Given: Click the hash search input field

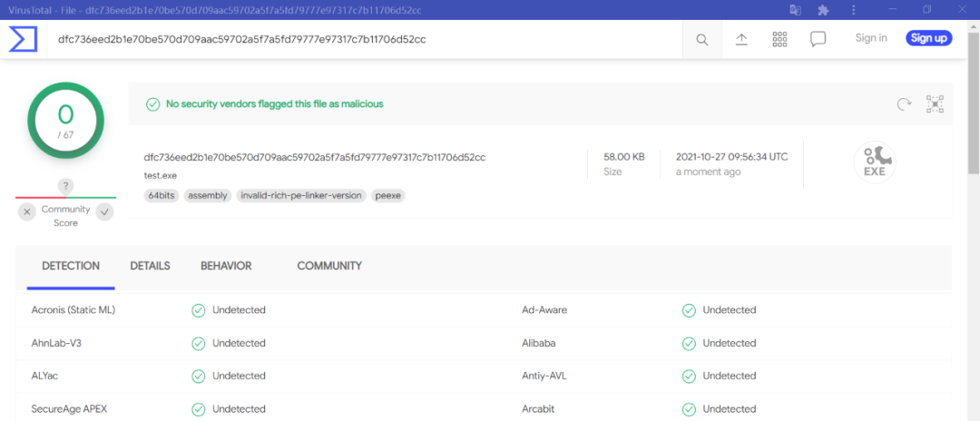Looking at the screenshot, I should point(364,39).
